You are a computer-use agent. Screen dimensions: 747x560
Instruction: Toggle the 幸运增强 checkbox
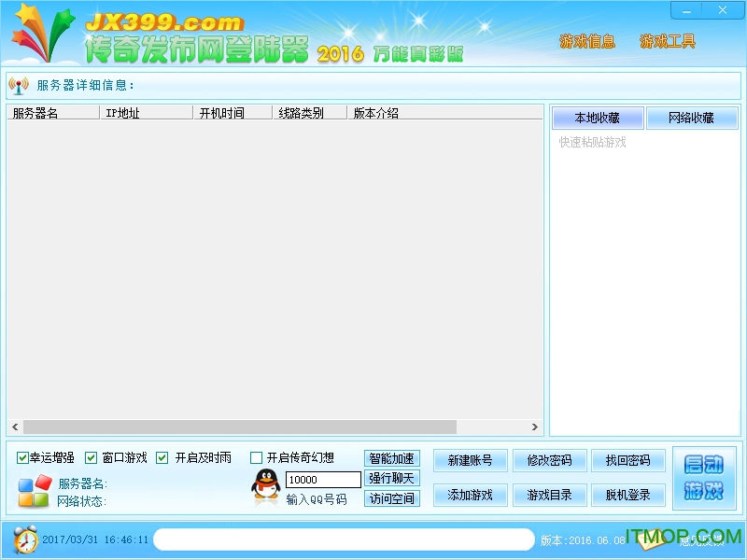point(21,458)
